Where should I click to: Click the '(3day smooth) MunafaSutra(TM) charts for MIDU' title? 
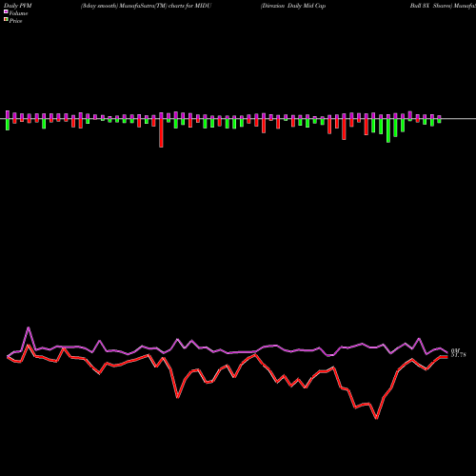coord(146,6)
